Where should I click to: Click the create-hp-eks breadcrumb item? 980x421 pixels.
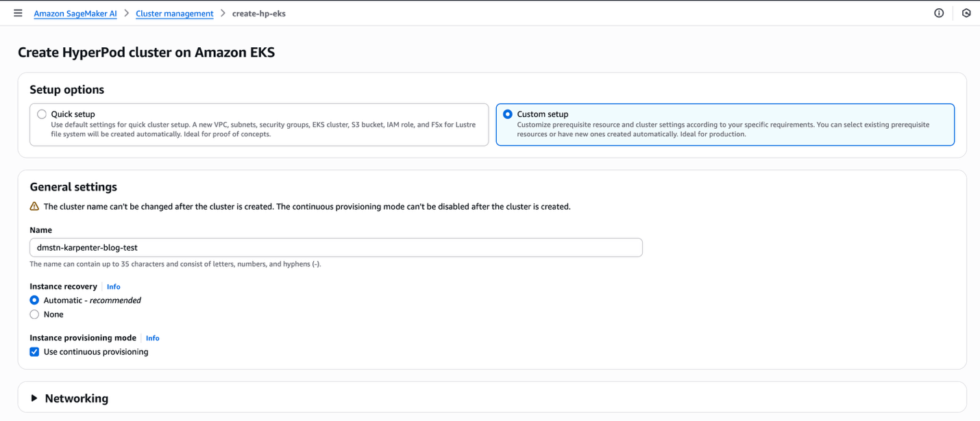(259, 14)
